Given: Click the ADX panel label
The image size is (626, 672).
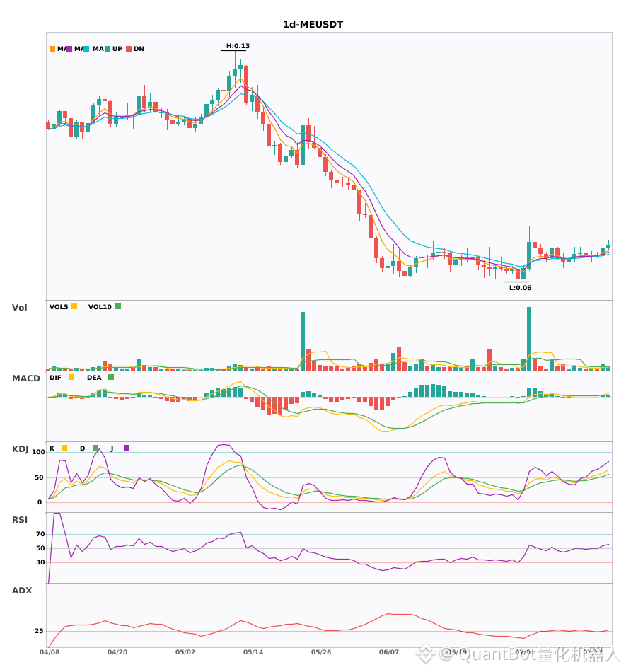Looking at the screenshot, I should click(x=22, y=591).
